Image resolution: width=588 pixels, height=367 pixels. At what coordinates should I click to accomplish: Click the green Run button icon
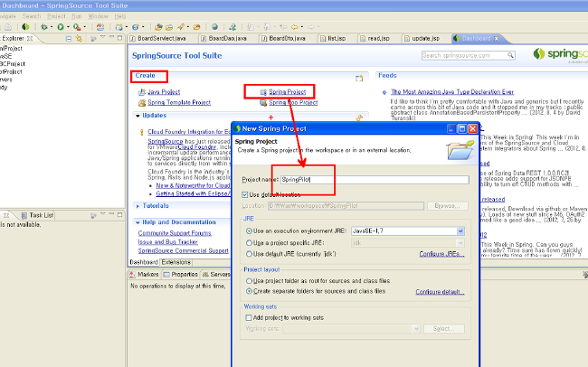pos(61,27)
